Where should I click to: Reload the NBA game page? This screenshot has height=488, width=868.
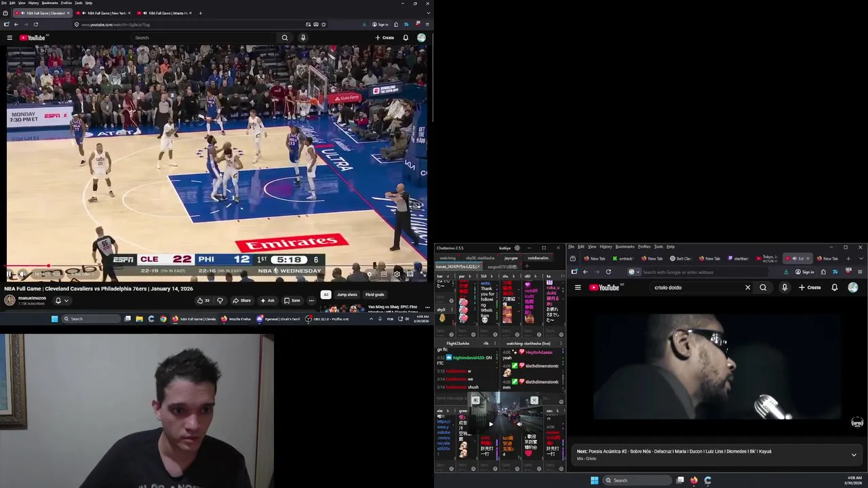point(36,24)
